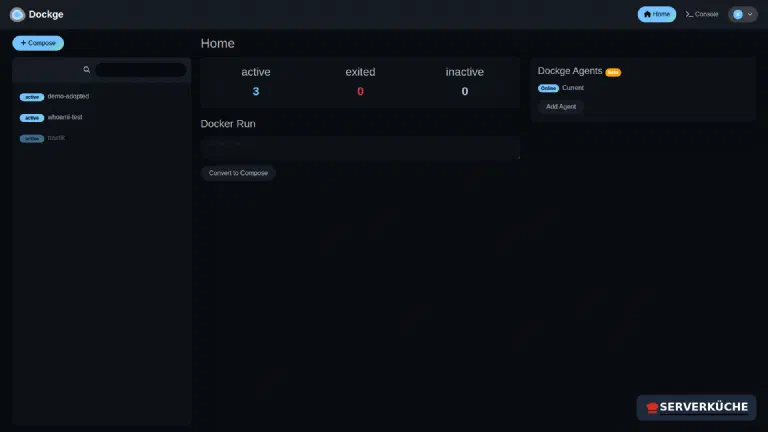Screen dimensions: 768x432
Task: Click the exited stacks count 0
Action: [x=360, y=92]
